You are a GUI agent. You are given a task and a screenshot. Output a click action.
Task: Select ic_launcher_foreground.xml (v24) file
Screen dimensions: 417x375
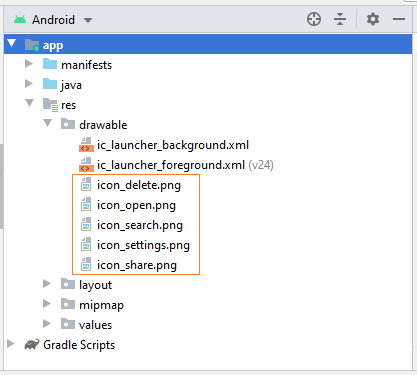(x=185, y=165)
